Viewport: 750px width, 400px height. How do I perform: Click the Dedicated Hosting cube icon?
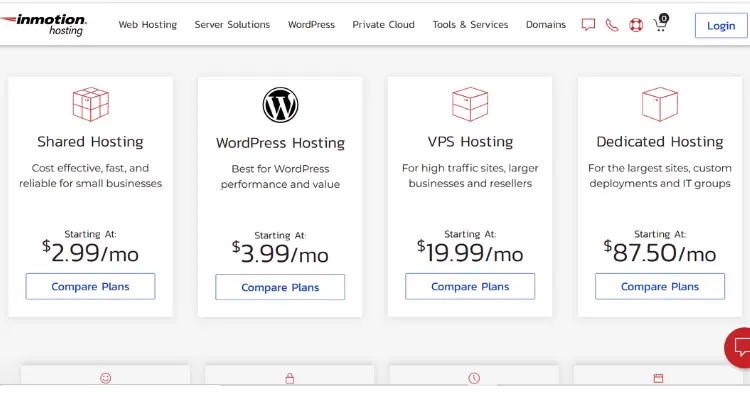[x=660, y=104]
